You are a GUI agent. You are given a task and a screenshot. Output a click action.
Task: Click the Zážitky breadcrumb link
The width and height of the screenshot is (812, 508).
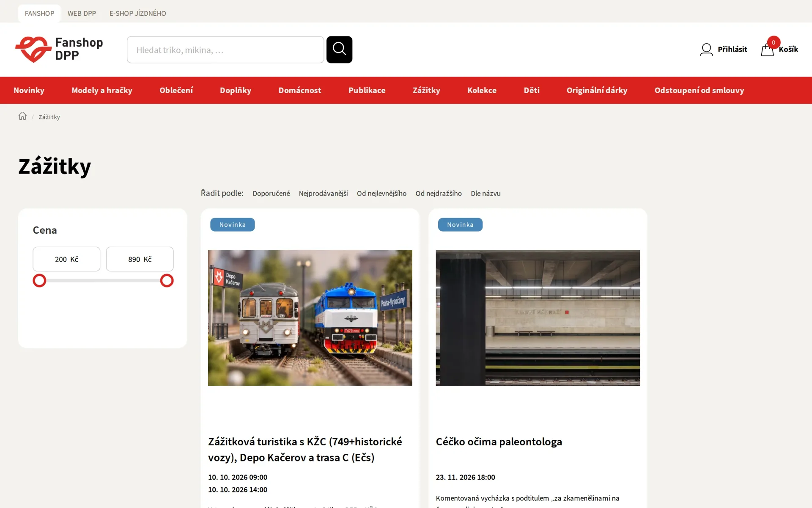click(x=49, y=117)
